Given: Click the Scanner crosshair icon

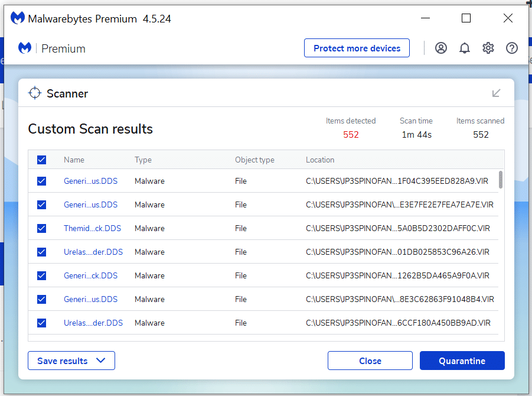Looking at the screenshot, I should coord(35,93).
